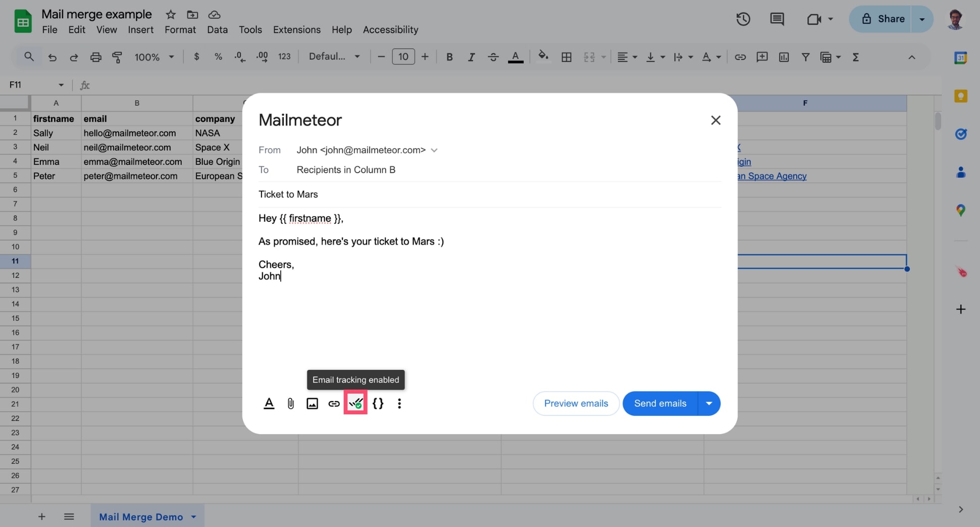This screenshot has height=527, width=980.
Task: Add a new sheet with plus
Action: [x=42, y=516]
